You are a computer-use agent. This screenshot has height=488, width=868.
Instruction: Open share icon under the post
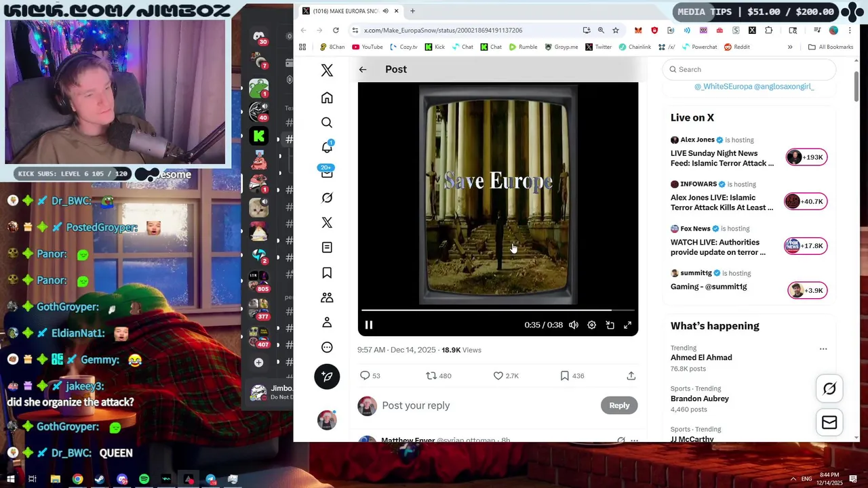click(631, 375)
